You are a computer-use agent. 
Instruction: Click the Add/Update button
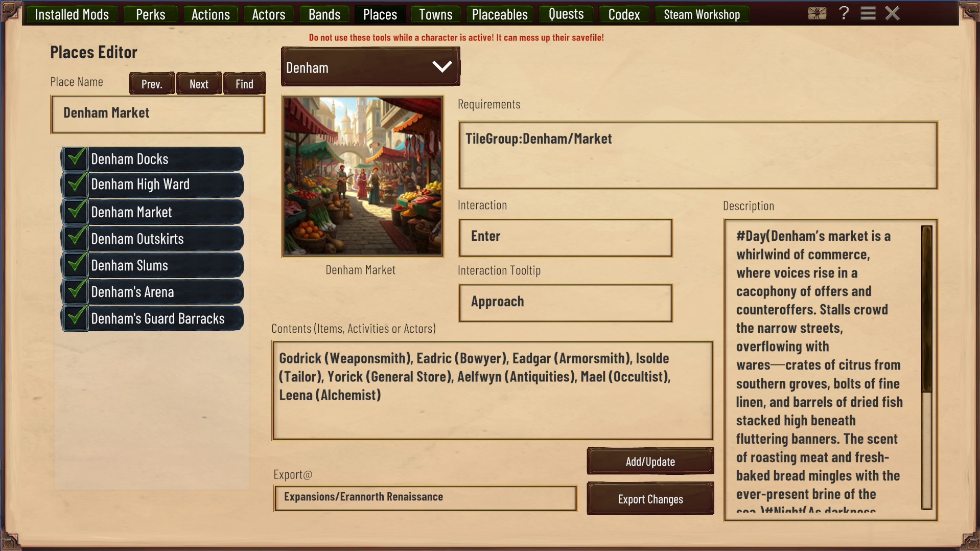coord(650,462)
